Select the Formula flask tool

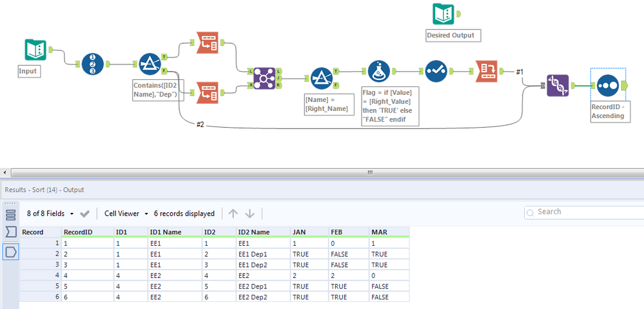coord(378,71)
